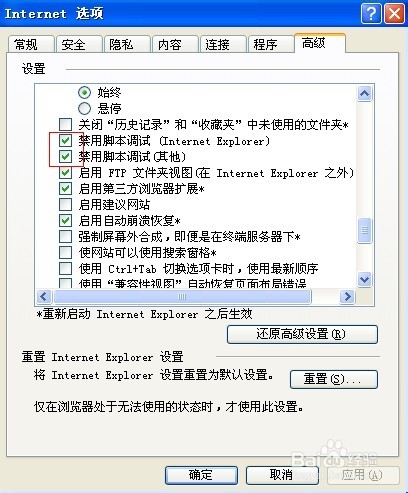The image size is (408, 493).
Task: Uncheck 禁用脚本调试(其他) option
Action: coord(65,156)
